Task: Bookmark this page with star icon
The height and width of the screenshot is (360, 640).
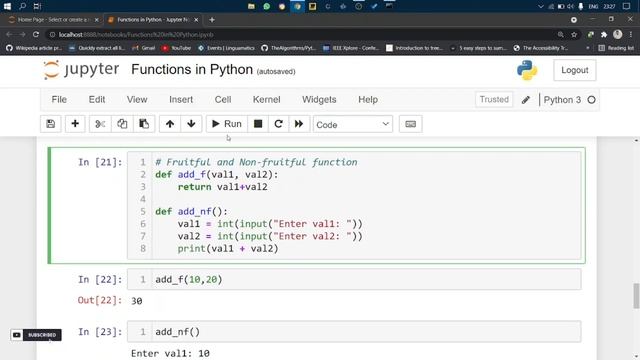Action: click(574, 35)
